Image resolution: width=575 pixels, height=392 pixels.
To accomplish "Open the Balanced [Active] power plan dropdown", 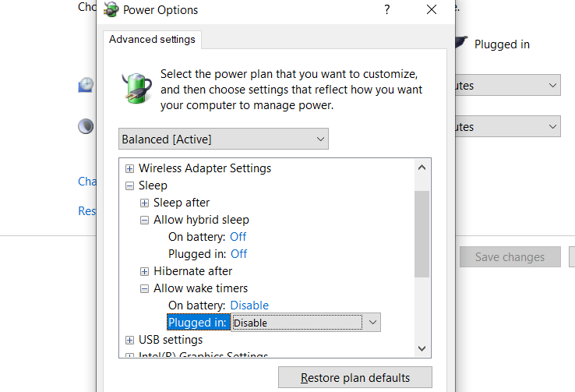I will pos(224,139).
